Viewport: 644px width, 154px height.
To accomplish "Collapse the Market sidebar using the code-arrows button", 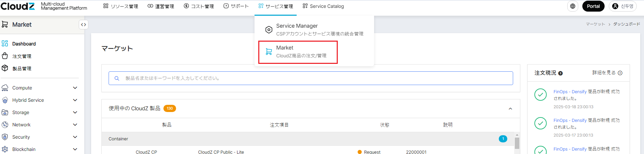I will 84,25.
